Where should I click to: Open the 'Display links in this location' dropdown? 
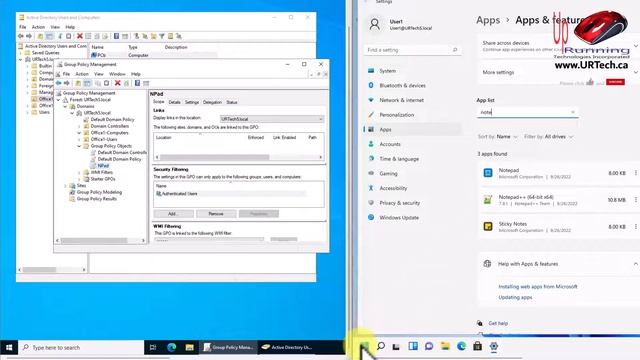(x=272, y=119)
